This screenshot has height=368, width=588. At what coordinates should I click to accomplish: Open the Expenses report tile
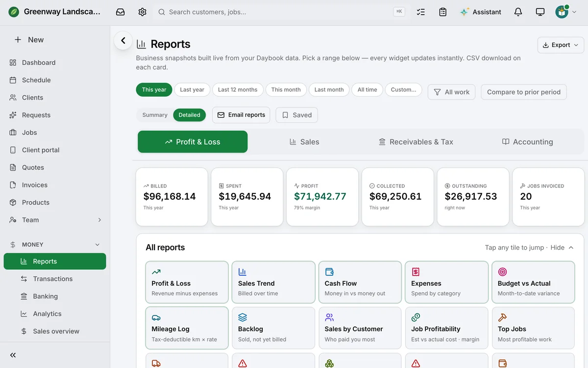pyautogui.click(x=446, y=282)
